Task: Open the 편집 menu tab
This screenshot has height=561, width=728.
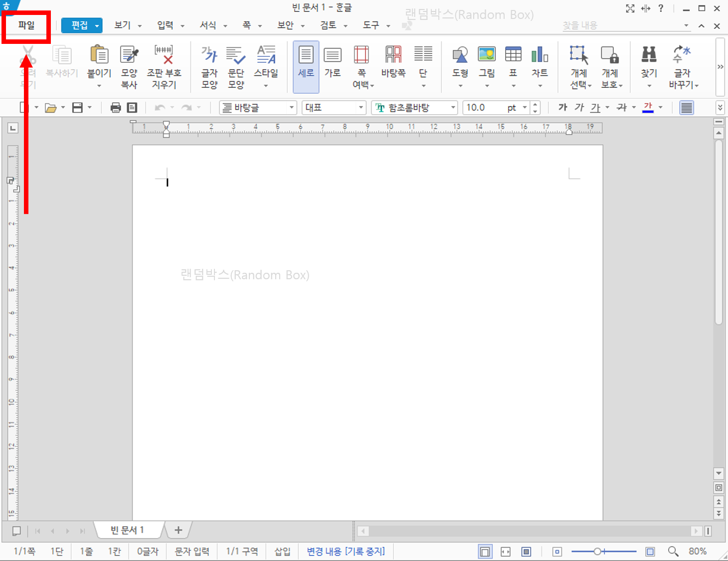Action: click(x=82, y=25)
